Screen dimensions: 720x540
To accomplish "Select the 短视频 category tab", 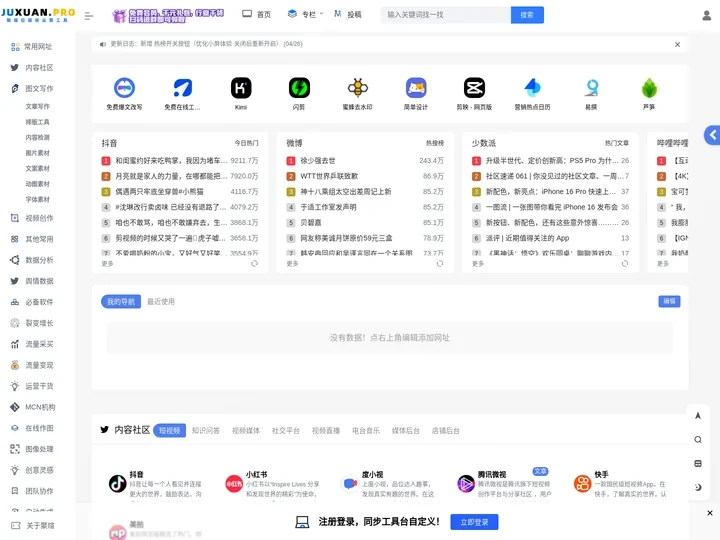I will pos(169,430).
